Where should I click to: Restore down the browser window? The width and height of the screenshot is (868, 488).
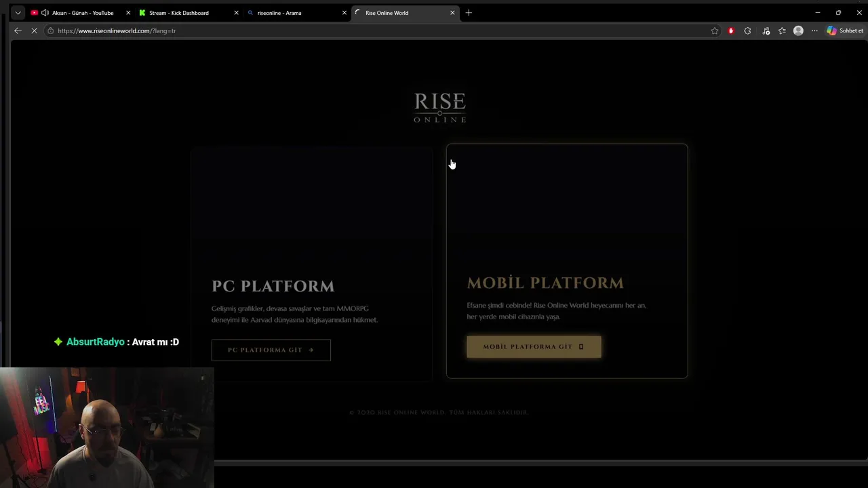(x=838, y=13)
